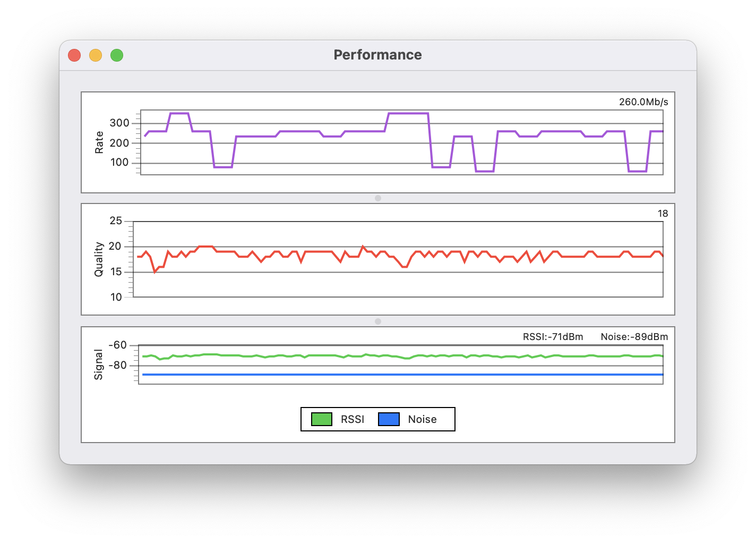756x543 pixels.
Task: Click the Rate axis label
Action: coord(99,142)
